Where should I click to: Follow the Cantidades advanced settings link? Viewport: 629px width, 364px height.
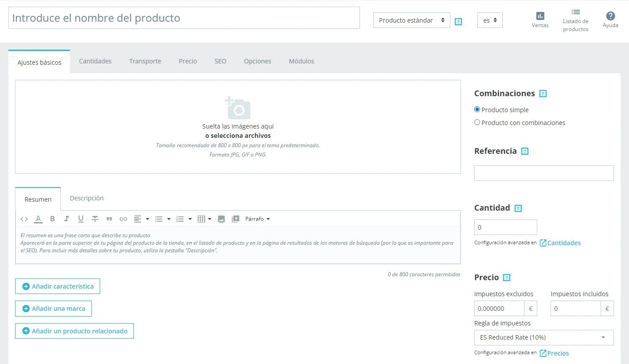[x=560, y=243]
